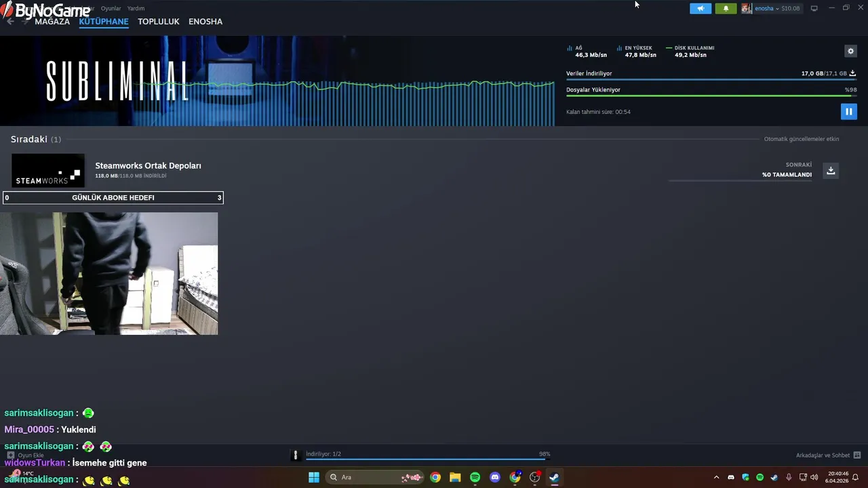Go back with the back arrow
The width and height of the screenshot is (868, 488).
coord(10,21)
